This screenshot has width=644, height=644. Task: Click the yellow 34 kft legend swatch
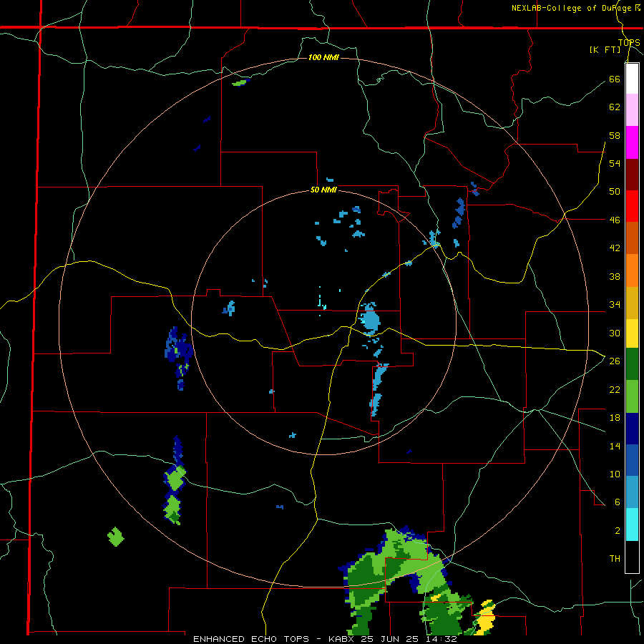632,333
